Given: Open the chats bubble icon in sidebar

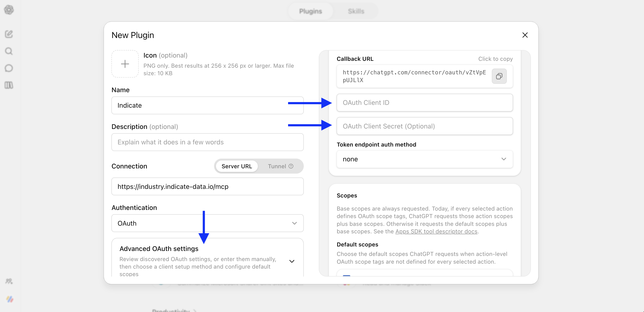Looking at the screenshot, I should click(9, 68).
